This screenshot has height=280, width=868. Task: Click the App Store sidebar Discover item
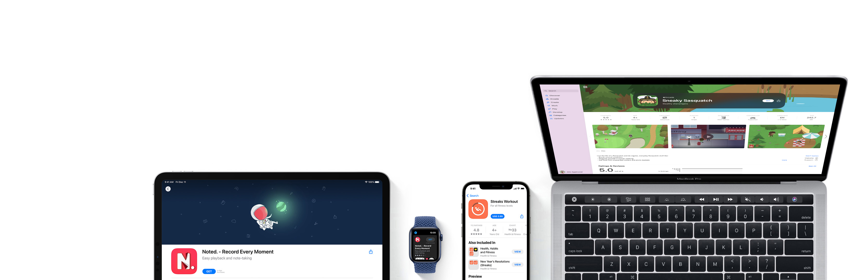click(554, 95)
